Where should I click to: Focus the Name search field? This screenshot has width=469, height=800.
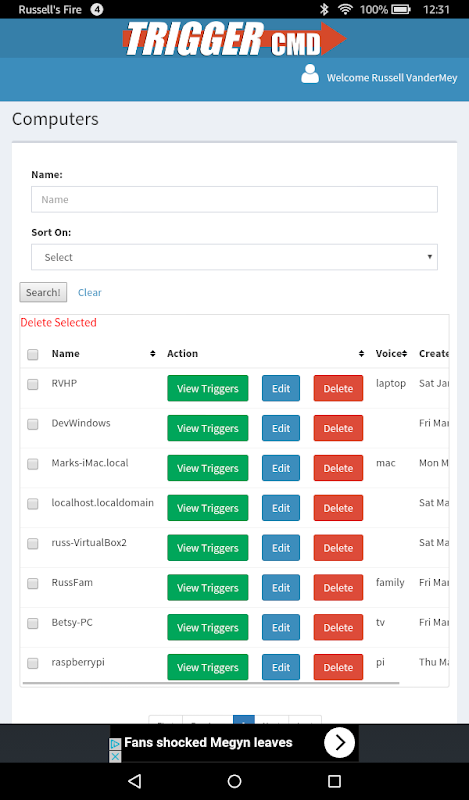(x=234, y=199)
